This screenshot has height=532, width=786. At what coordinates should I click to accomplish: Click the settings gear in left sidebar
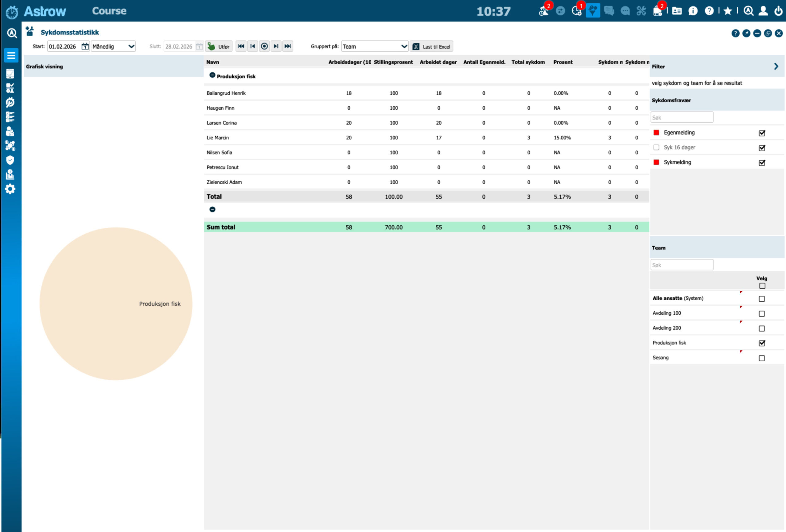(x=10, y=189)
